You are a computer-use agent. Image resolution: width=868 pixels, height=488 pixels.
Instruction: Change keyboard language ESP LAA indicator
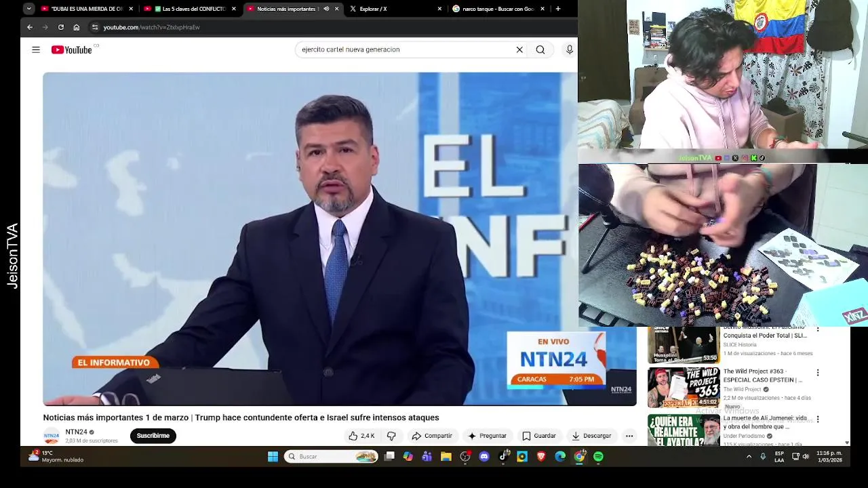779,457
